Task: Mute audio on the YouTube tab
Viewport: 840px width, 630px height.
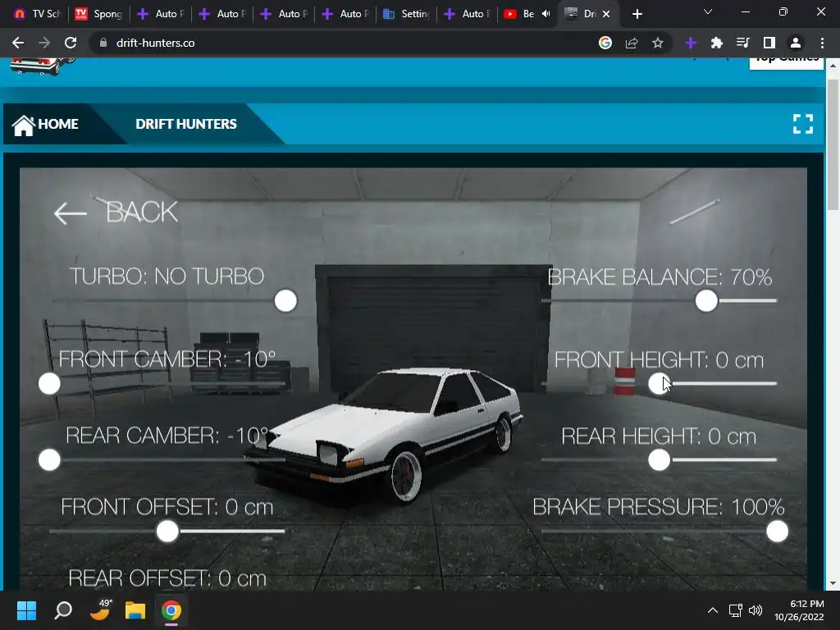Action: 546,14
